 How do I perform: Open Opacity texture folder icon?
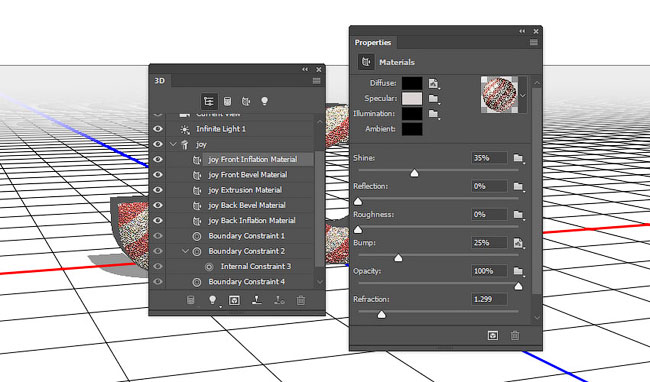pyautogui.click(x=519, y=271)
